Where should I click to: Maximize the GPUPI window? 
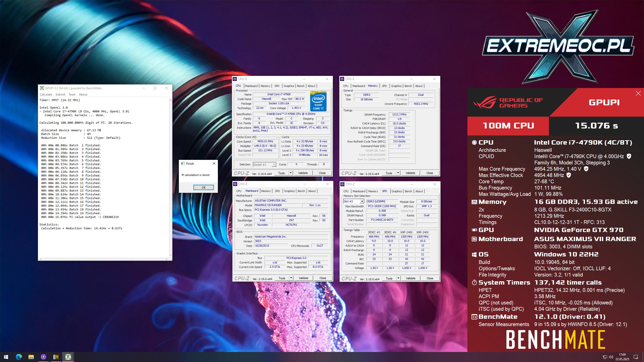pos(155,88)
